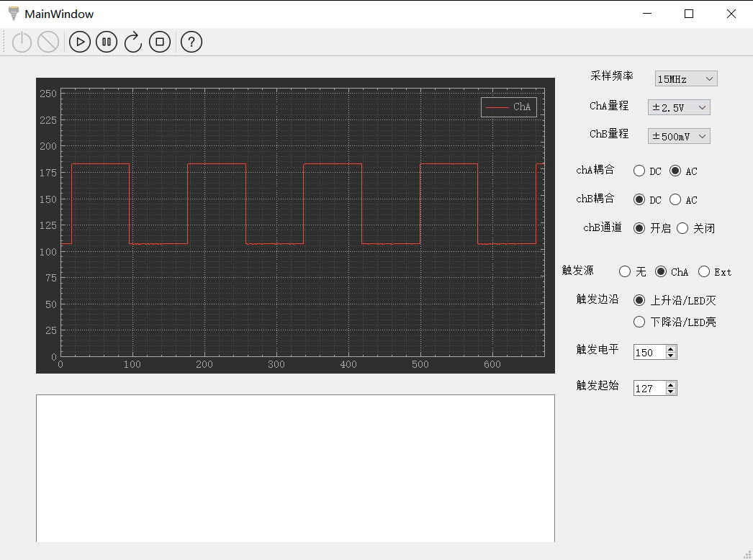Click inside the empty log text area
753x560 pixels.
coord(295,469)
